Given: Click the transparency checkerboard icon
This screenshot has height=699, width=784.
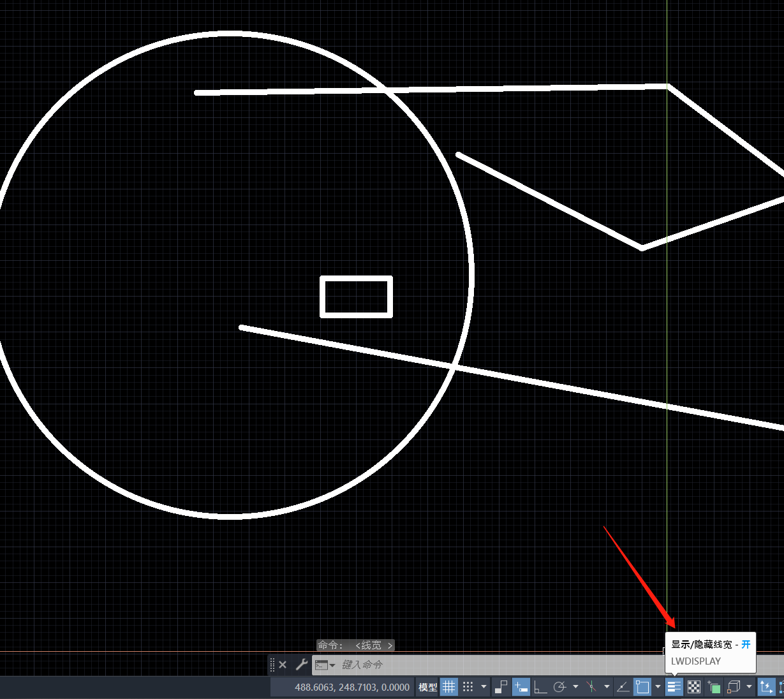Looking at the screenshot, I should (694, 687).
